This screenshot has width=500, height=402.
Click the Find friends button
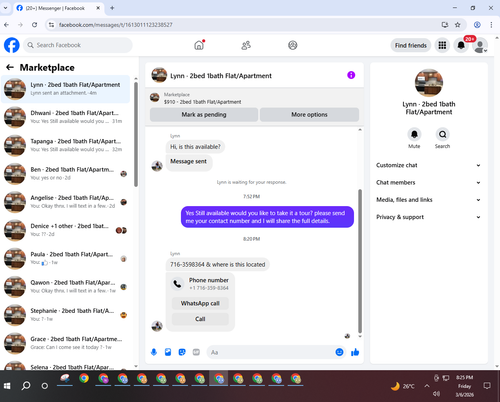pos(411,45)
